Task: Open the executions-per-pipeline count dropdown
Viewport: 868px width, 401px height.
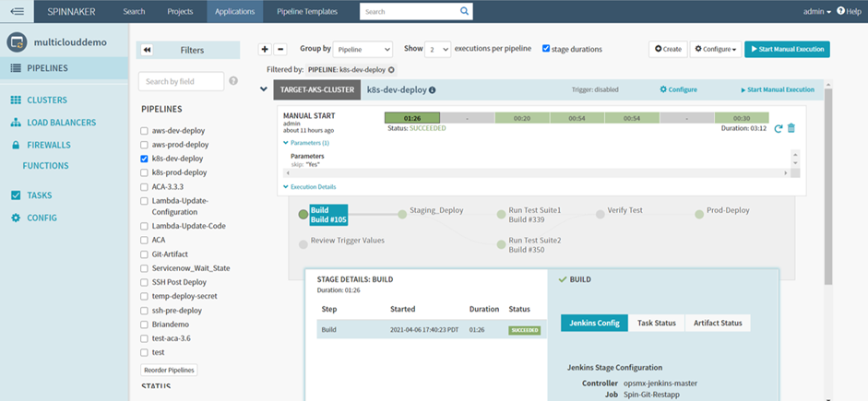Action: 439,50
